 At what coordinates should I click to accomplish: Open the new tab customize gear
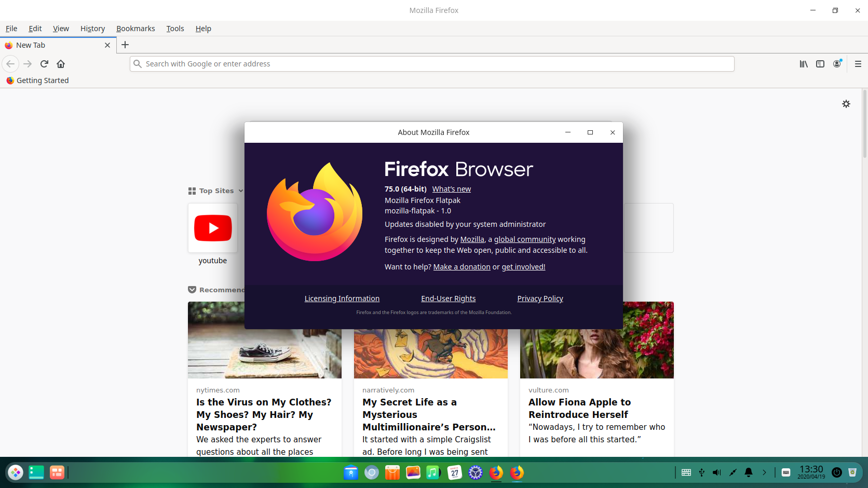(x=846, y=104)
